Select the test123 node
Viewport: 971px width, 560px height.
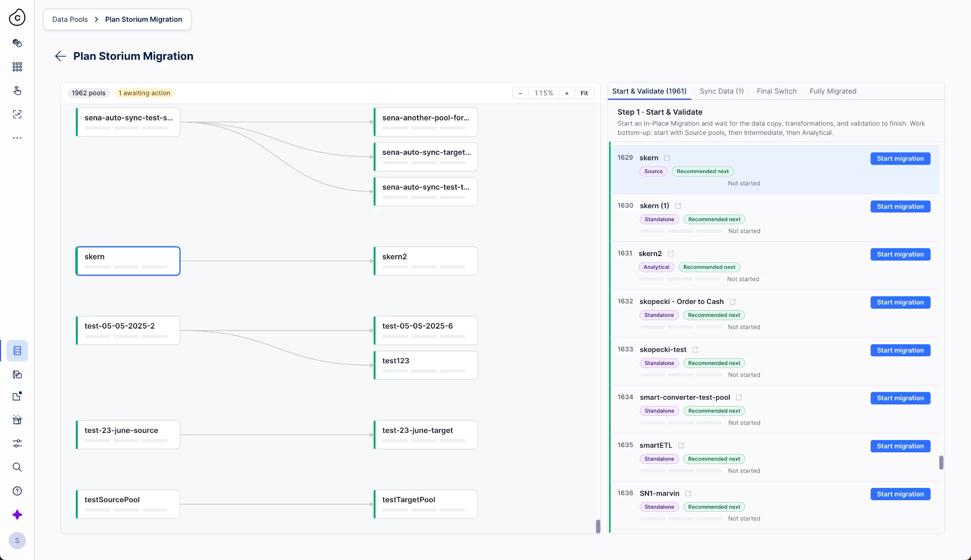coord(426,365)
